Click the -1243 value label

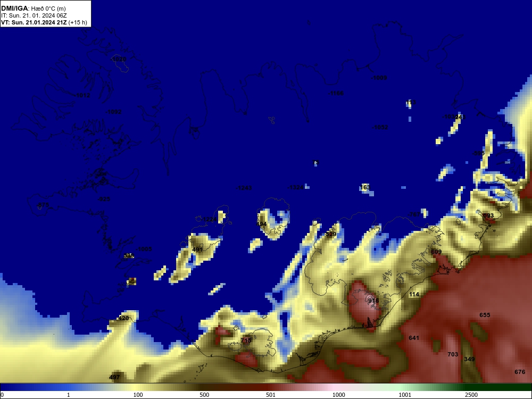tap(244, 188)
